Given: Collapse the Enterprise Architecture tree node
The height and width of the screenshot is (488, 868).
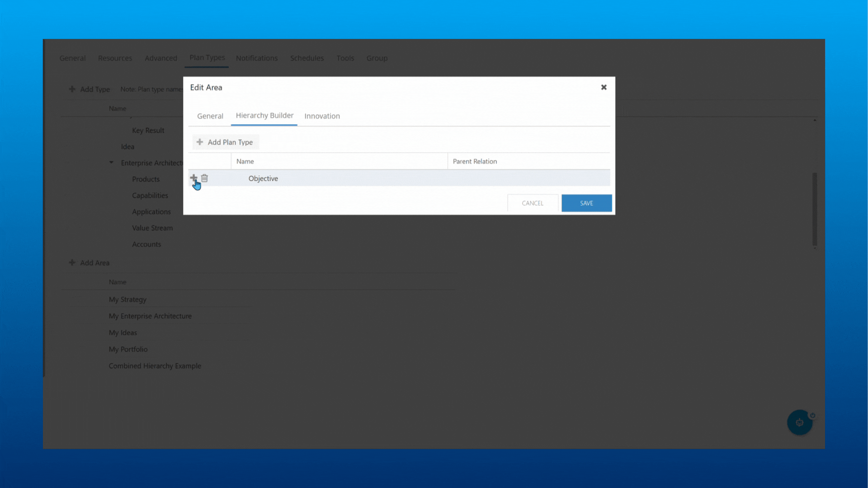Looking at the screenshot, I should 111,163.
